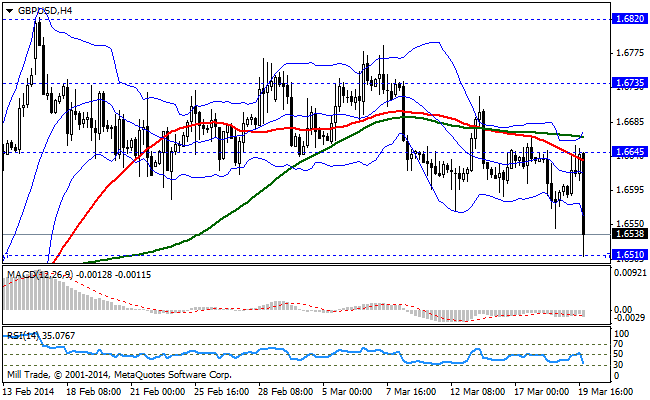Click the current price tag 1.6538
This screenshot has height=400, width=650.
click(x=630, y=234)
